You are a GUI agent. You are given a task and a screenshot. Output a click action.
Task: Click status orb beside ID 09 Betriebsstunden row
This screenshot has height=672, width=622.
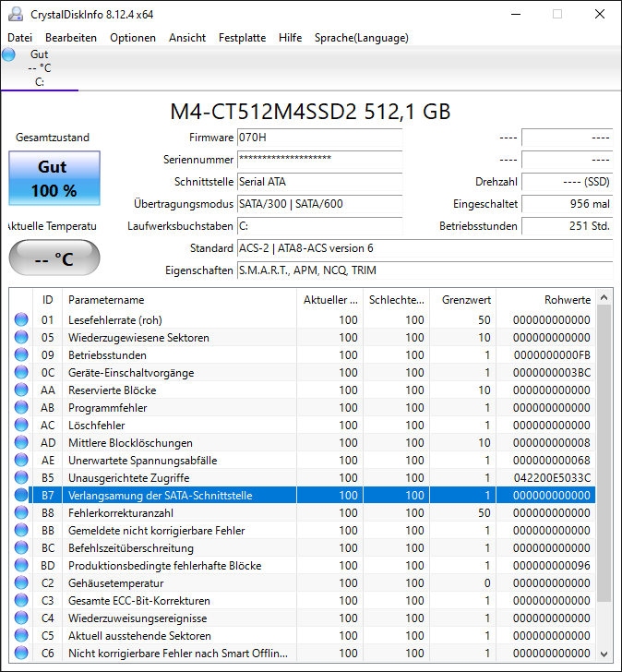[21, 354]
